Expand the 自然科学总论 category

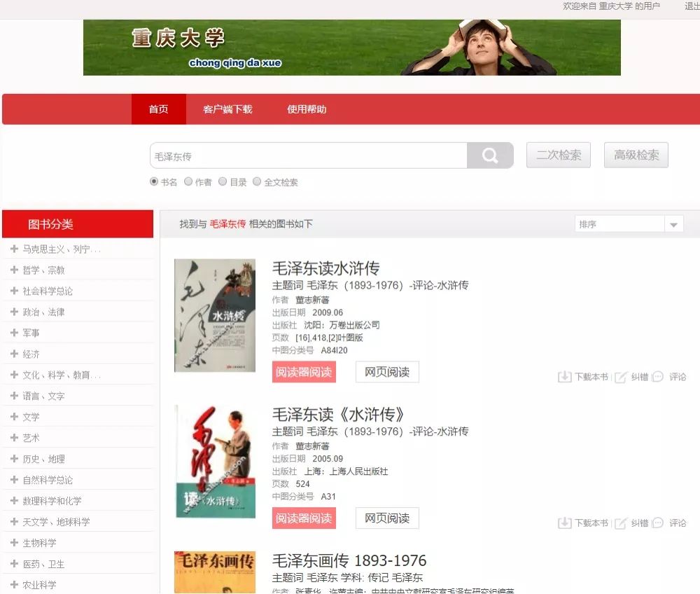(14, 480)
